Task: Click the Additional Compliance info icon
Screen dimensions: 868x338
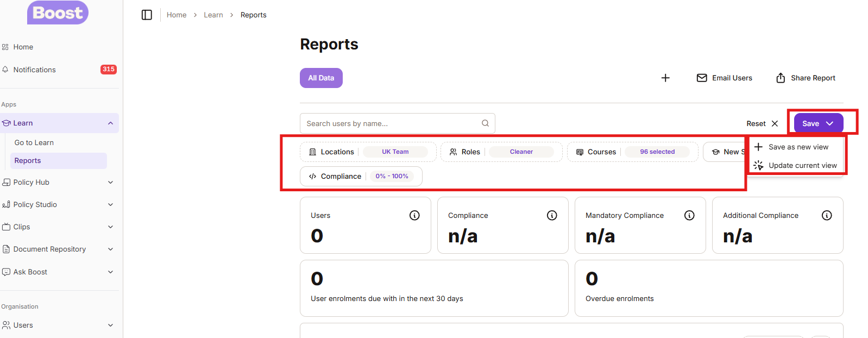Action: pos(827,216)
